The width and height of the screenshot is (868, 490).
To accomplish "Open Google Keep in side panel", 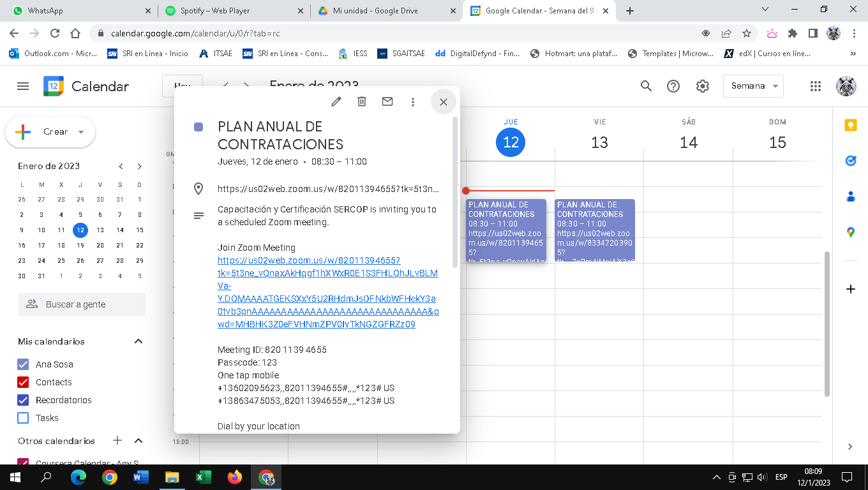I will pyautogui.click(x=850, y=125).
